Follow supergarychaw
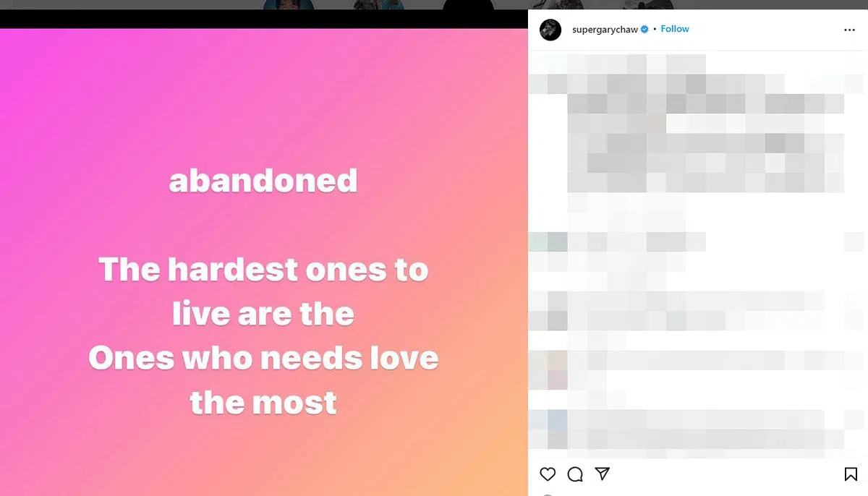This screenshot has width=868, height=496. tap(675, 29)
